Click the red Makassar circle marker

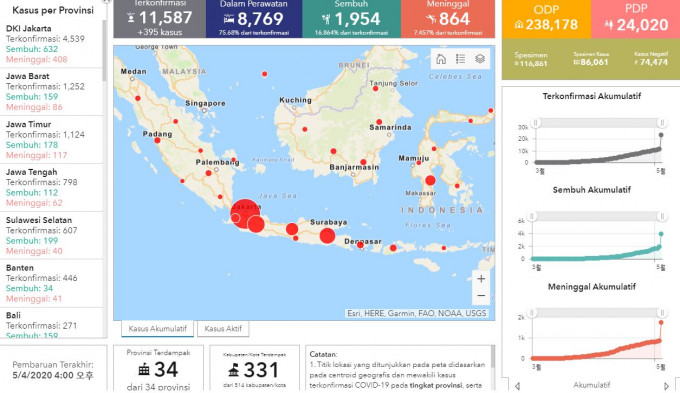[x=430, y=180]
